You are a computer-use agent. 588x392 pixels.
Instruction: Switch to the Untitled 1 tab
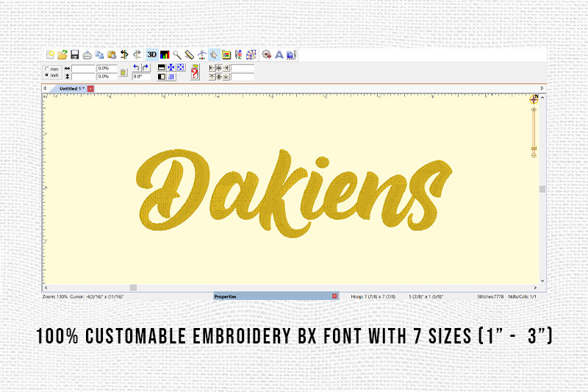pyautogui.click(x=71, y=88)
